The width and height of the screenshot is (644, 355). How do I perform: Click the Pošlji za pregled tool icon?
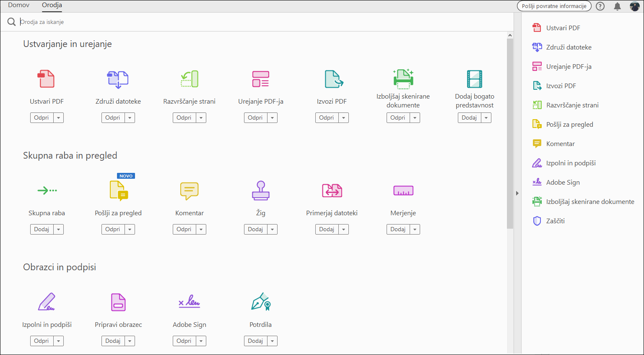(x=119, y=191)
